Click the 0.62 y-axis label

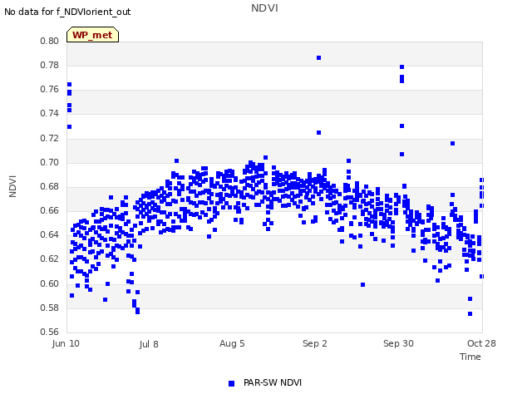click(49, 259)
